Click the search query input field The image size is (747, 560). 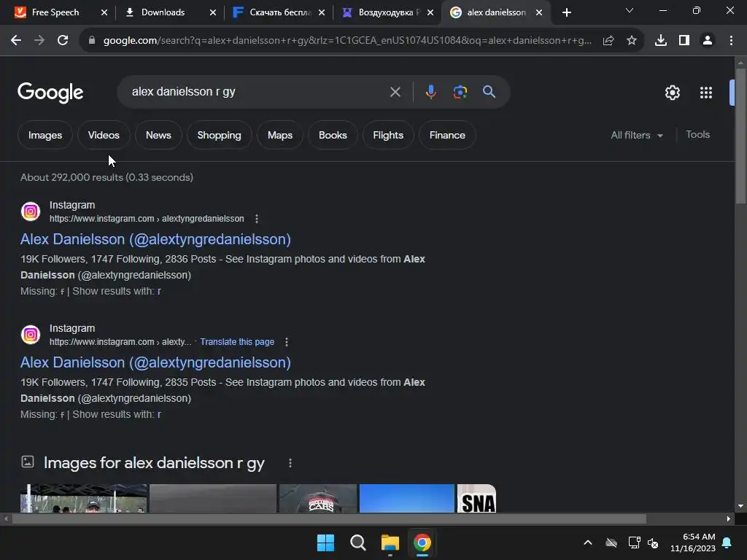coord(258,92)
